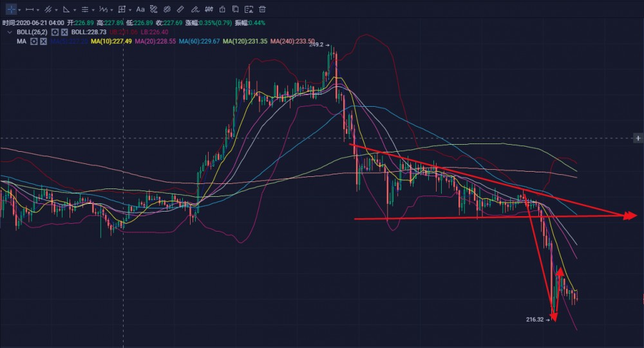Click the lock drawings icon
The image size is (644, 348).
pyautogui.click(x=222, y=10)
